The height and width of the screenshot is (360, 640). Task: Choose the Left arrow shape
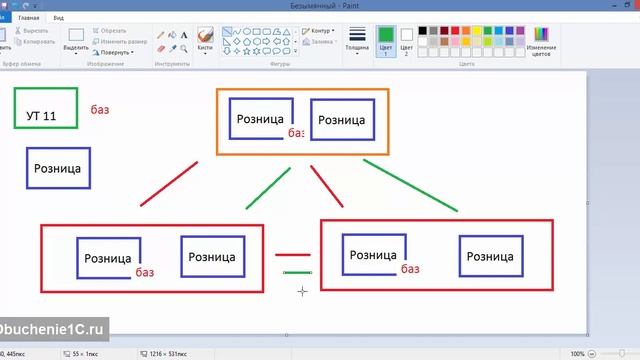(x=276, y=42)
